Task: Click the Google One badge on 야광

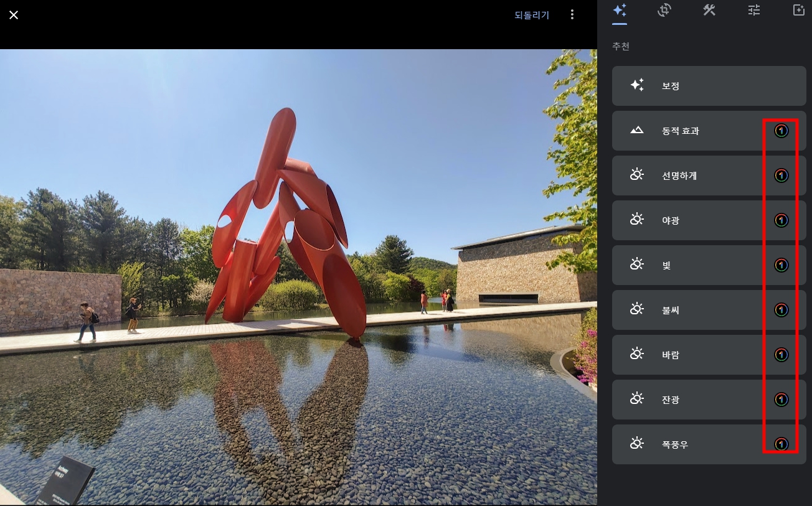Action: click(781, 220)
